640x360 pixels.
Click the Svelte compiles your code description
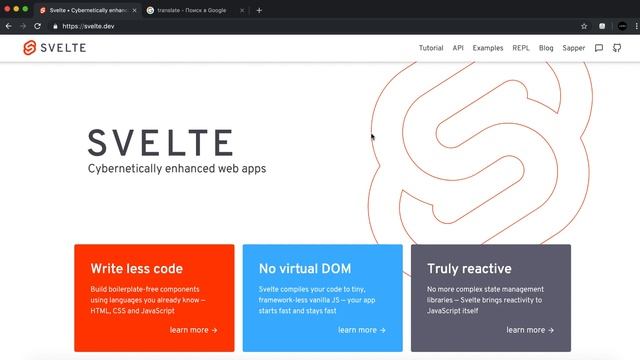coord(317,300)
